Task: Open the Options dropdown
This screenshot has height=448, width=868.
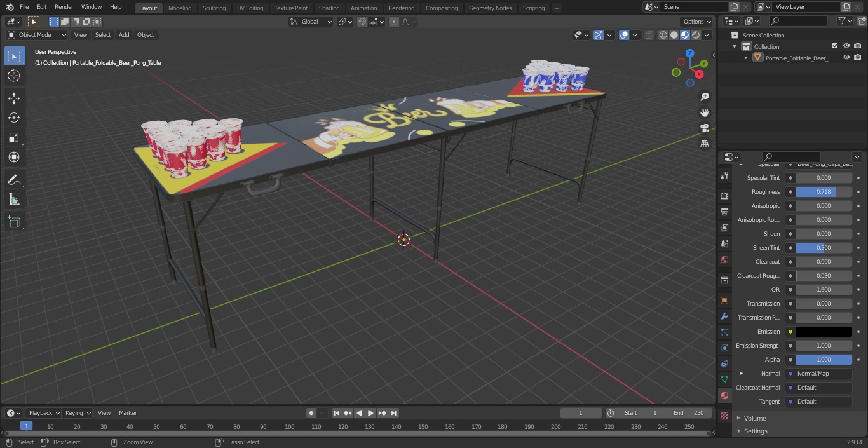Action: pos(697,22)
